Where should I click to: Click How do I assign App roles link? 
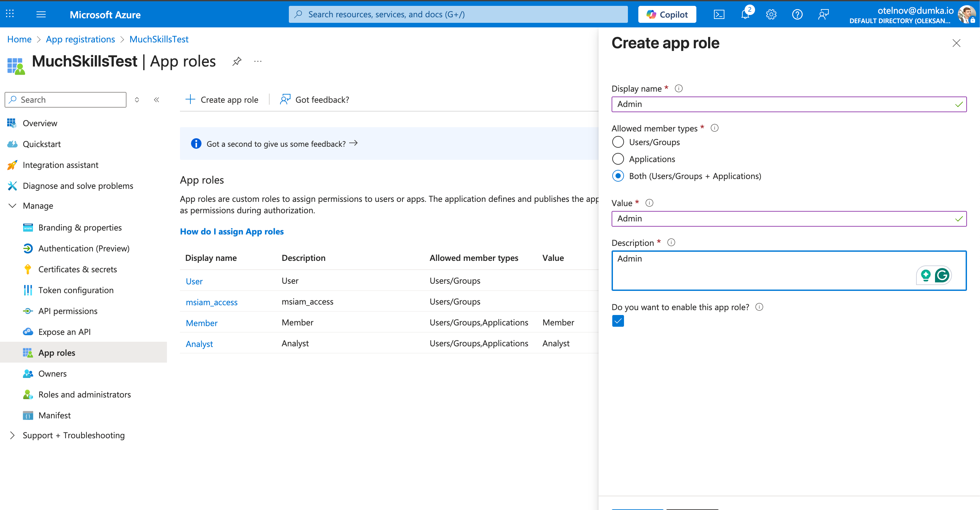(232, 232)
